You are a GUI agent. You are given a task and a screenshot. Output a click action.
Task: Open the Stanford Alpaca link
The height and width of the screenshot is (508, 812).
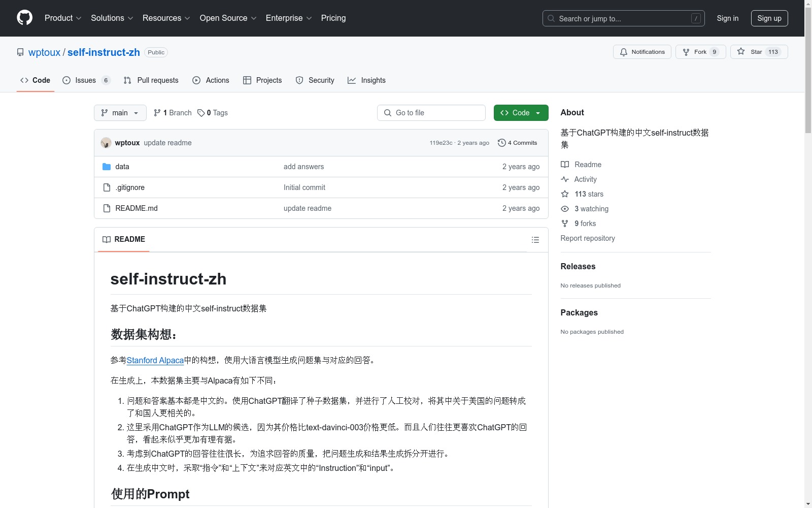pyautogui.click(x=155, y=360)
